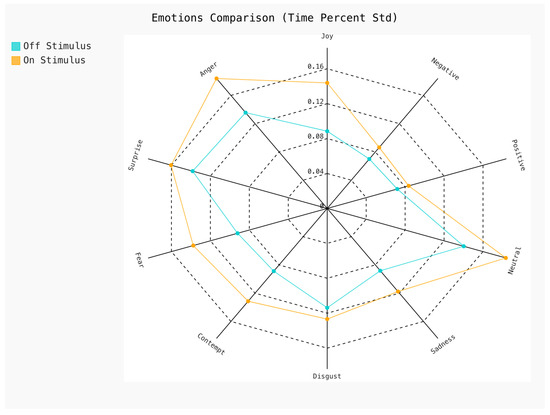Click the orange Disgust data point
The height and width of the screenshot is (415, 550).
coord(327,319)
